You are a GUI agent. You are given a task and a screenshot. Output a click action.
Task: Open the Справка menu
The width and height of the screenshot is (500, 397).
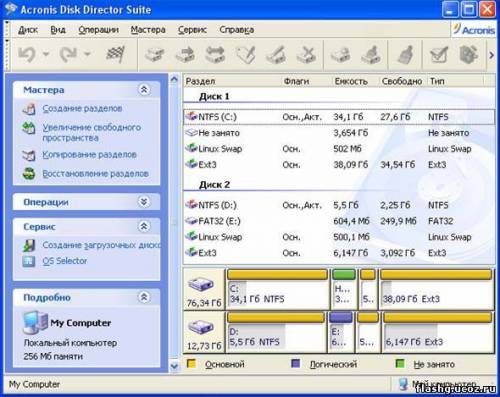click(x=237, y=30)
